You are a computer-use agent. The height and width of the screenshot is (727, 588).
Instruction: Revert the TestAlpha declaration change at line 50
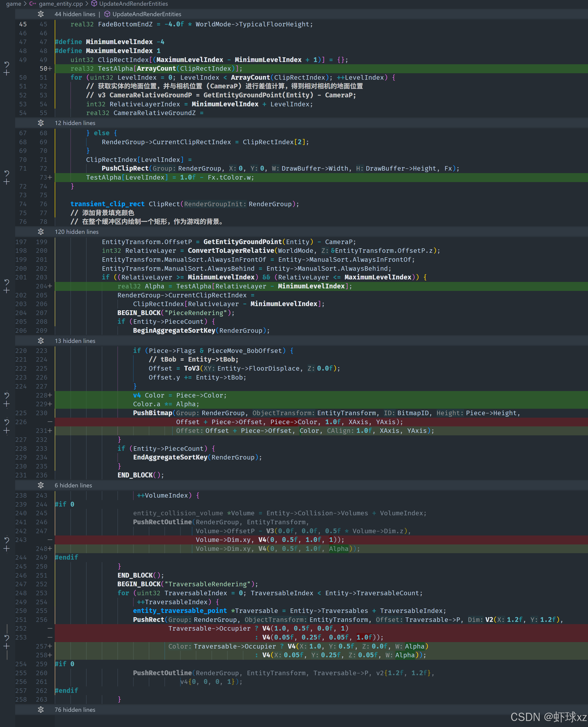click(x=6, y=64)
